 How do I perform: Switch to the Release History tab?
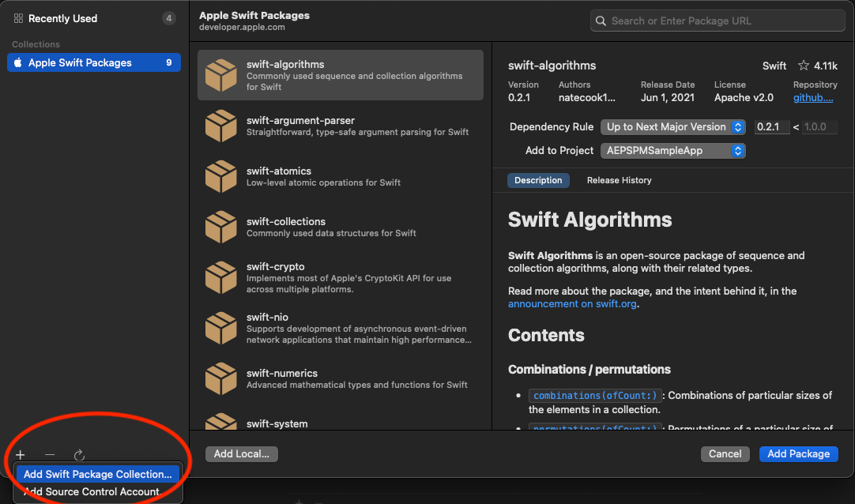(619, 180)
